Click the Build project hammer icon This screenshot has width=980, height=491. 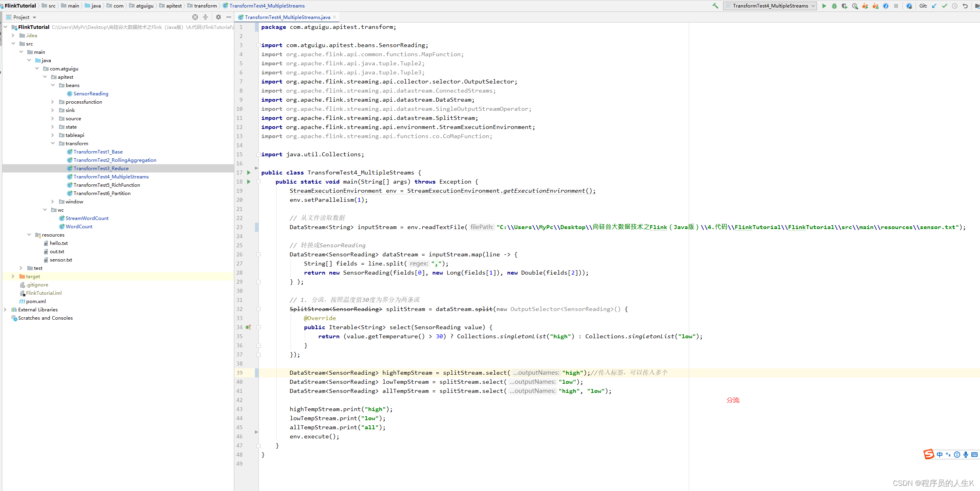pos(715,6)
